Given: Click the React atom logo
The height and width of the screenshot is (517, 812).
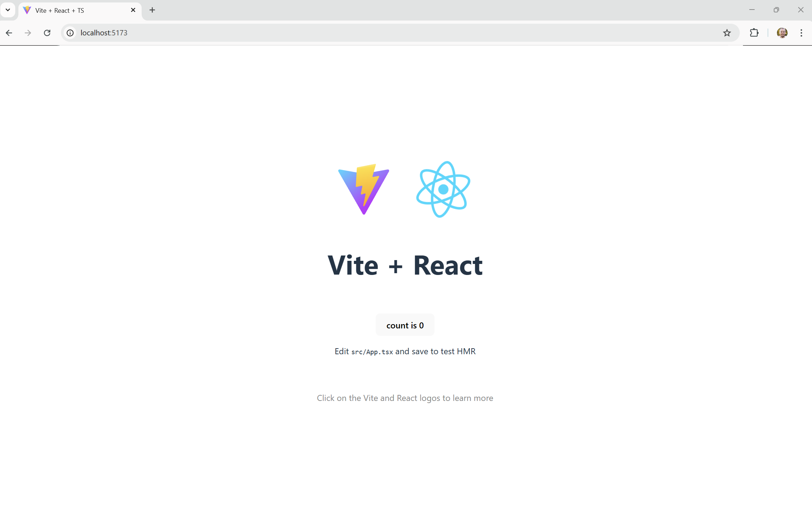Looking at the screenshot, I should 443,189.
